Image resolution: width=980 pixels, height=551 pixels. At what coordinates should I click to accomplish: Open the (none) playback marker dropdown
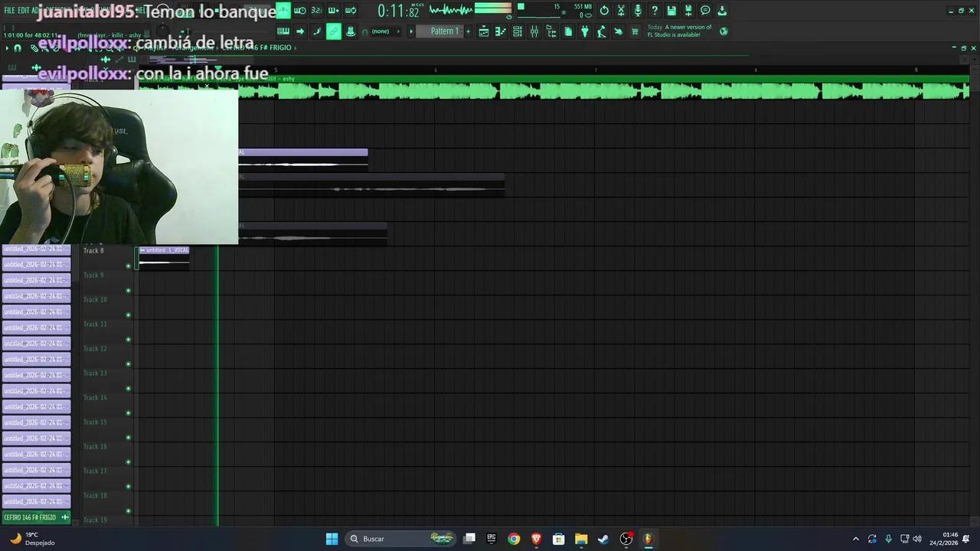pyautogui.click(x=380, y=31)
